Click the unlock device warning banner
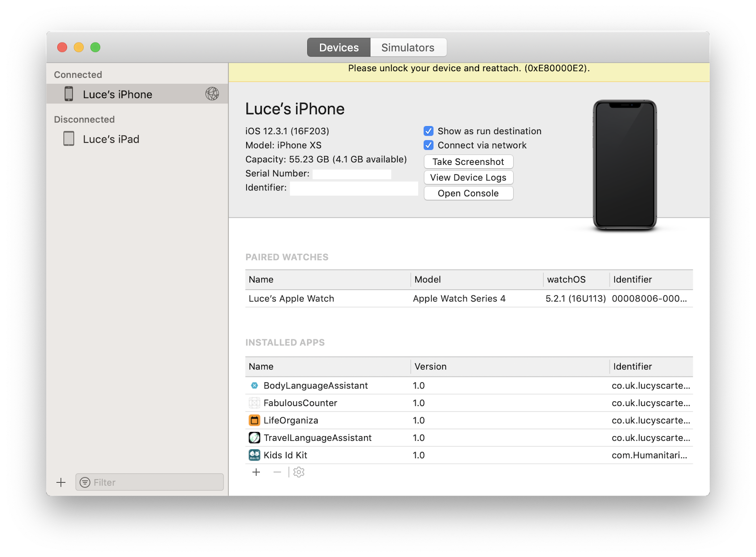 [x=469, y=72]
